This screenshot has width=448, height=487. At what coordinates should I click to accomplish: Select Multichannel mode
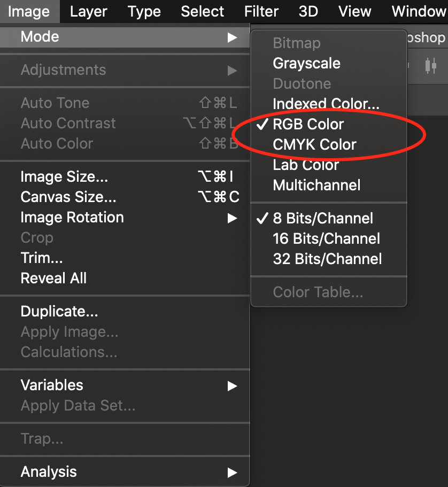316,185
